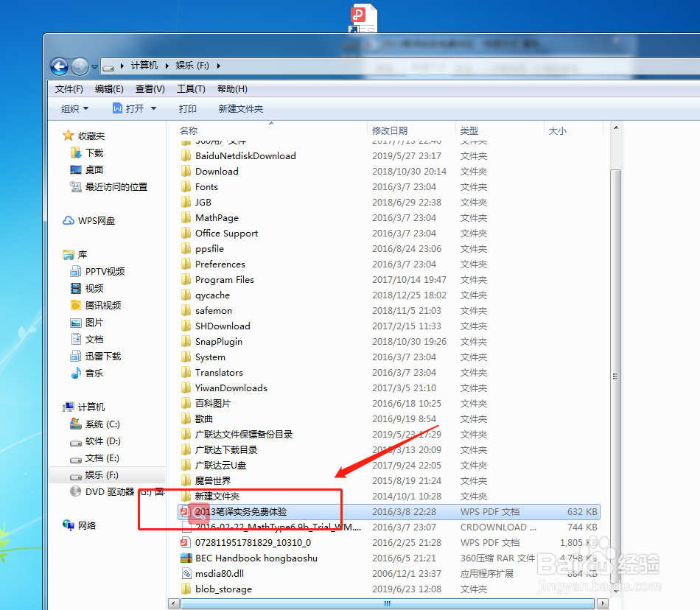
Task: Open WPS网盘 cloud icon
Action: pos(69,221)
